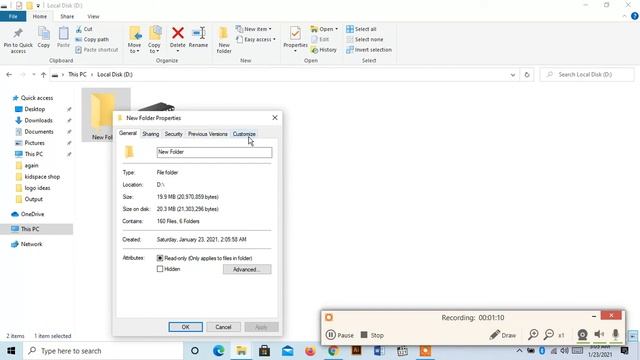Image resolution: width=640 pixels, height=360 pixels.
Task: Click the zoom out magnifier in recorder
Action: (549, 335)
